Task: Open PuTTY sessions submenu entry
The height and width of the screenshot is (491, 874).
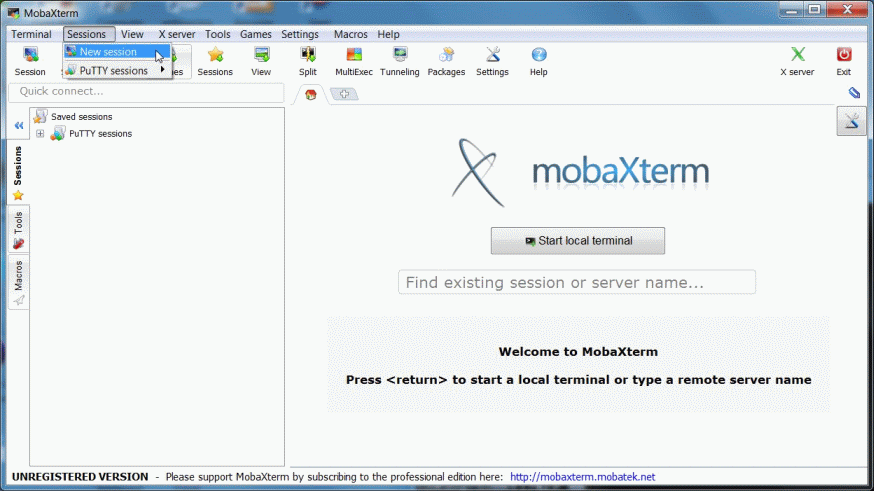Action: click(x=117, y=71)
